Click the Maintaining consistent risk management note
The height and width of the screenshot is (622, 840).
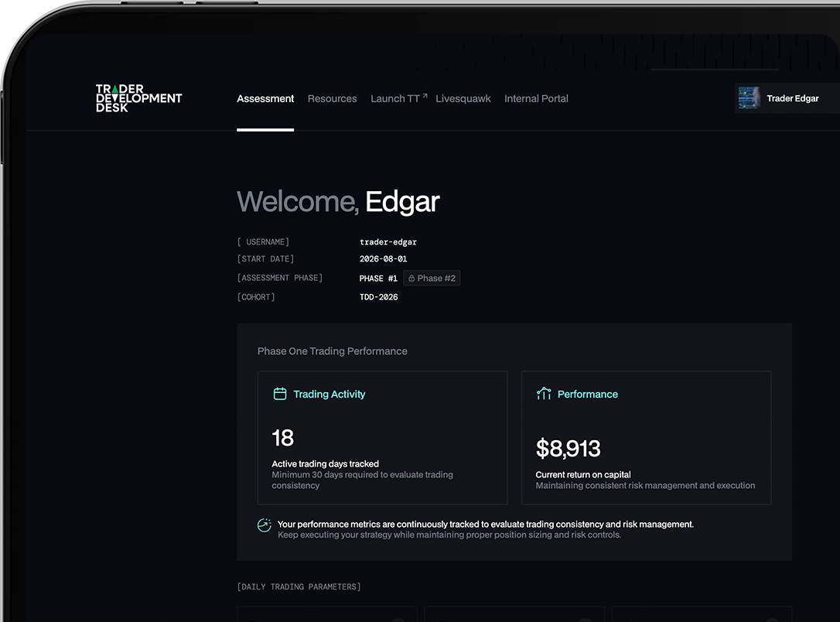pos(646,485)
